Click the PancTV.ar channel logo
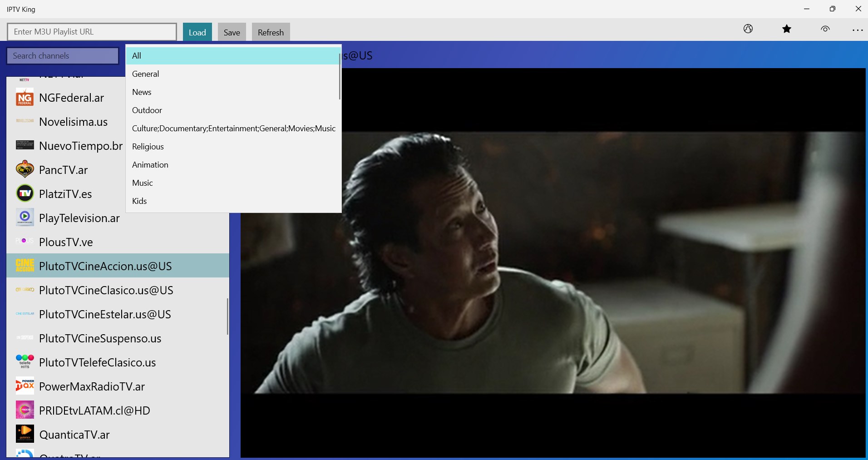 pos(25,169)
